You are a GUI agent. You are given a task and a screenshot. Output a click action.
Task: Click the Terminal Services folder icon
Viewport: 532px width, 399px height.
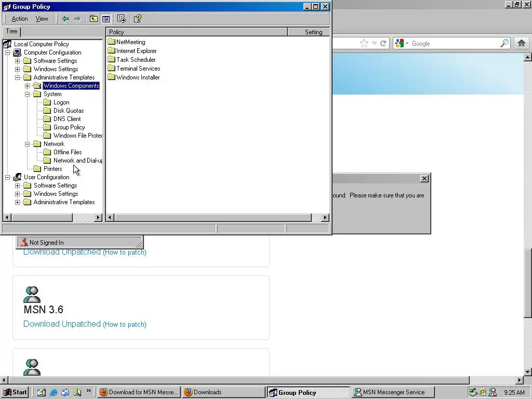(x=112, y=68)
